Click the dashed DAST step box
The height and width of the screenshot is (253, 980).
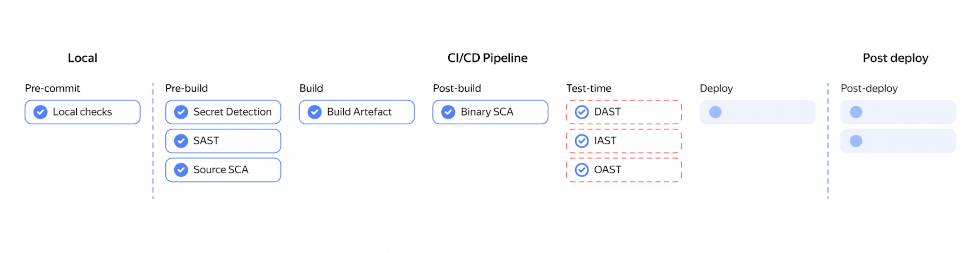tap(624, 112)
